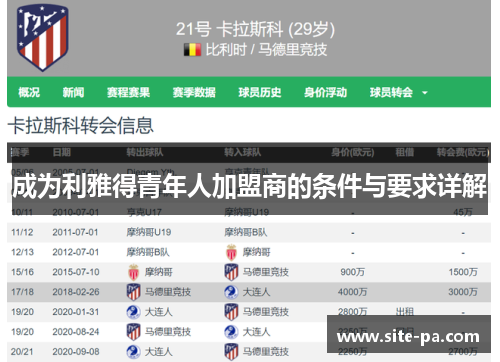
Task: Click the 出租 loan label
Action: coord(405,312)
